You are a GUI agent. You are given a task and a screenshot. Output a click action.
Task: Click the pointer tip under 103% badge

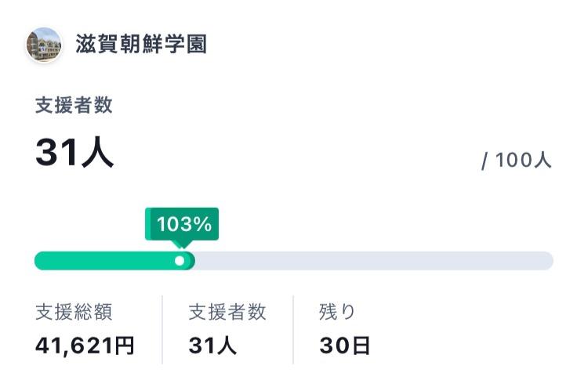pyautogui.click(x=182, y=244)
